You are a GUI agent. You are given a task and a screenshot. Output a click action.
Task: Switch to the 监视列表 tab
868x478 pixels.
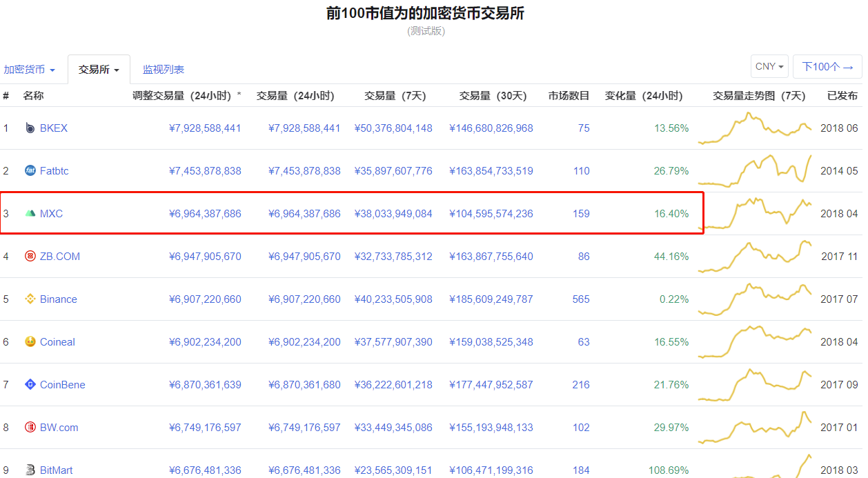tap(164, 70)
